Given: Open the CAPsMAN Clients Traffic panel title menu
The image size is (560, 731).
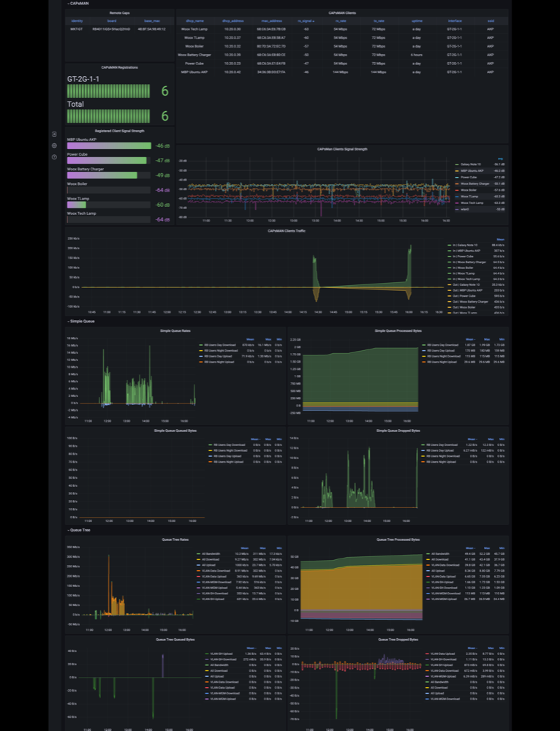Looking at the screenshot, I should (x=287, y=231).
